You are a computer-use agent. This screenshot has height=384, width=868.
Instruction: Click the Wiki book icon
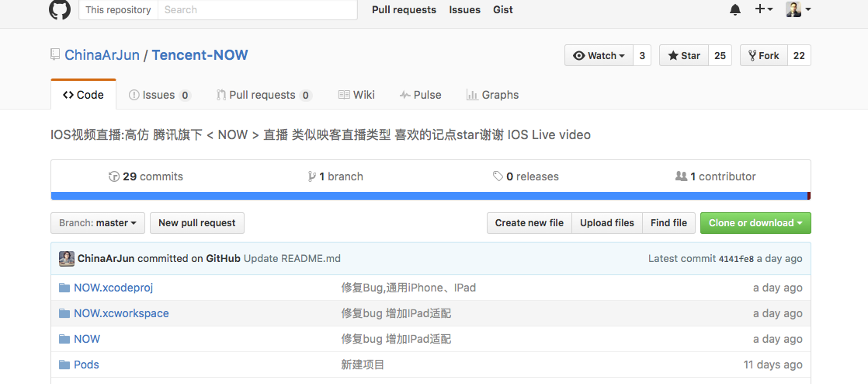pyautogui.click(x=344, y=95)
